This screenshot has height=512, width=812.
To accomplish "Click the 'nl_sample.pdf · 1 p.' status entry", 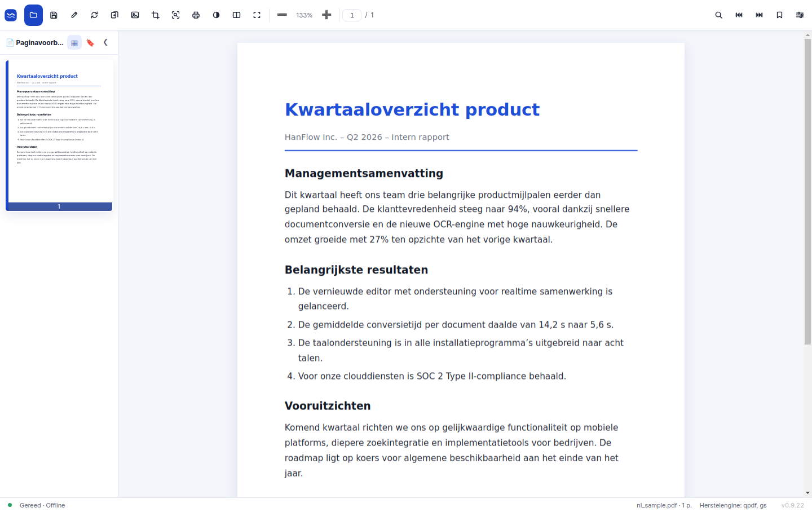I will (664, 505).
